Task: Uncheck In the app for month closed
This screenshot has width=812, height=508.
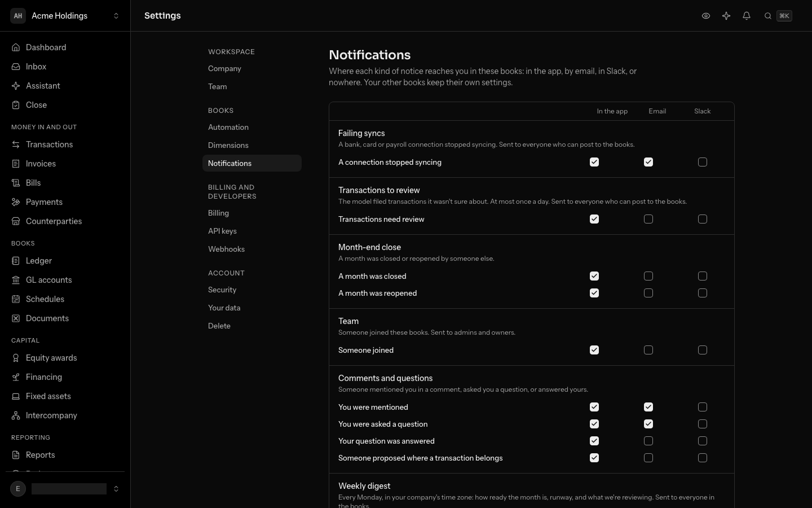Action: (594, 276)
